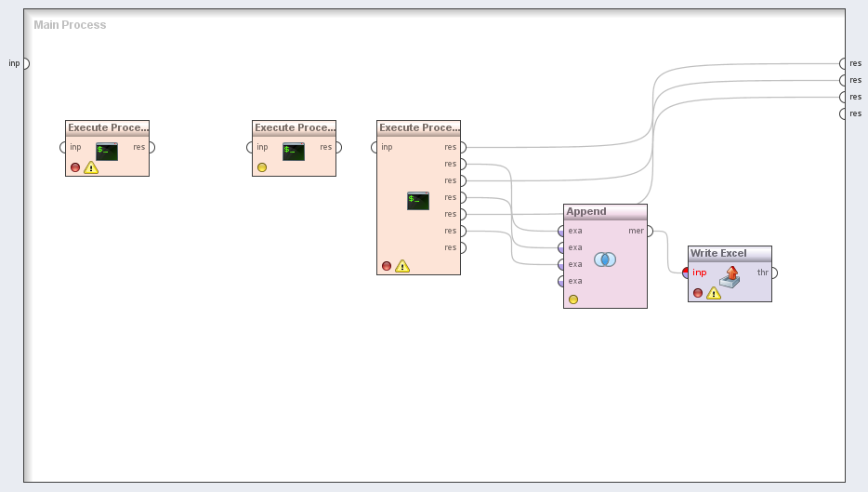Click the warning triangle on the Write Excel operator

714,293
